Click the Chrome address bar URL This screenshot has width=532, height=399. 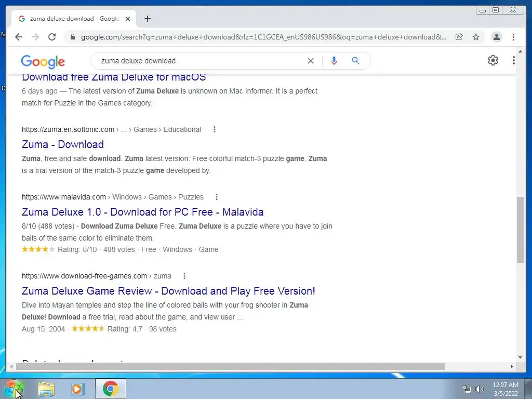[x=263, y=37]
